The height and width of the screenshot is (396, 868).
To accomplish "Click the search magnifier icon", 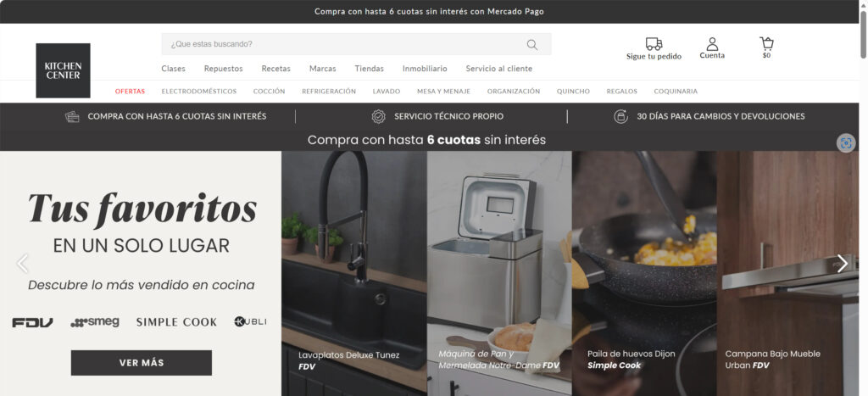I will (x=532, y=44).
